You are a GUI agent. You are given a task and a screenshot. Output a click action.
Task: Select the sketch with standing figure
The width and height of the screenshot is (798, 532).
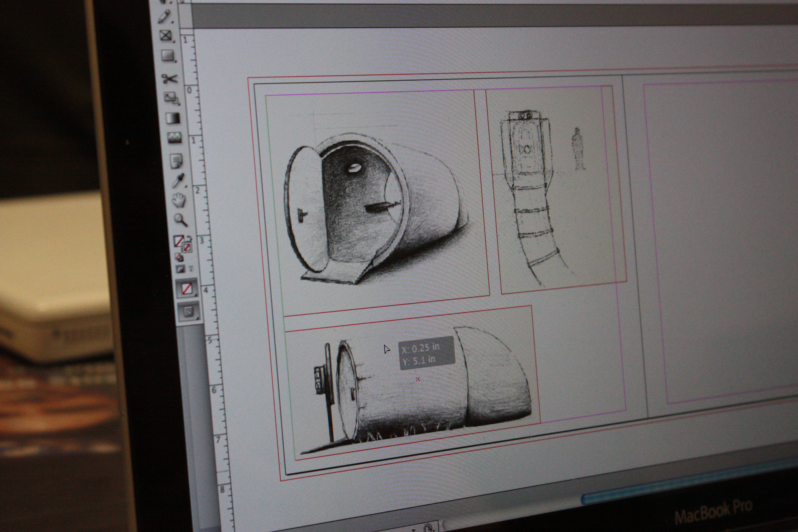click(556, 190)
